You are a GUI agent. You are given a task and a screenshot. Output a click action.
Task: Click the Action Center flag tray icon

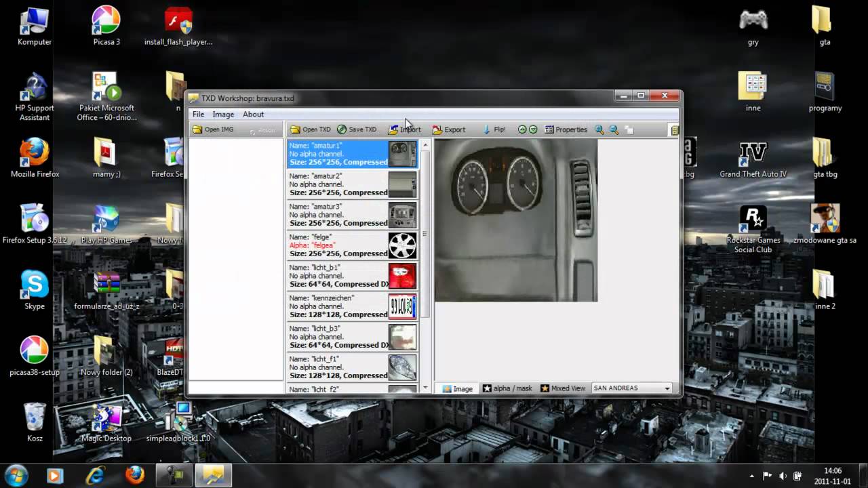(768, 476)
